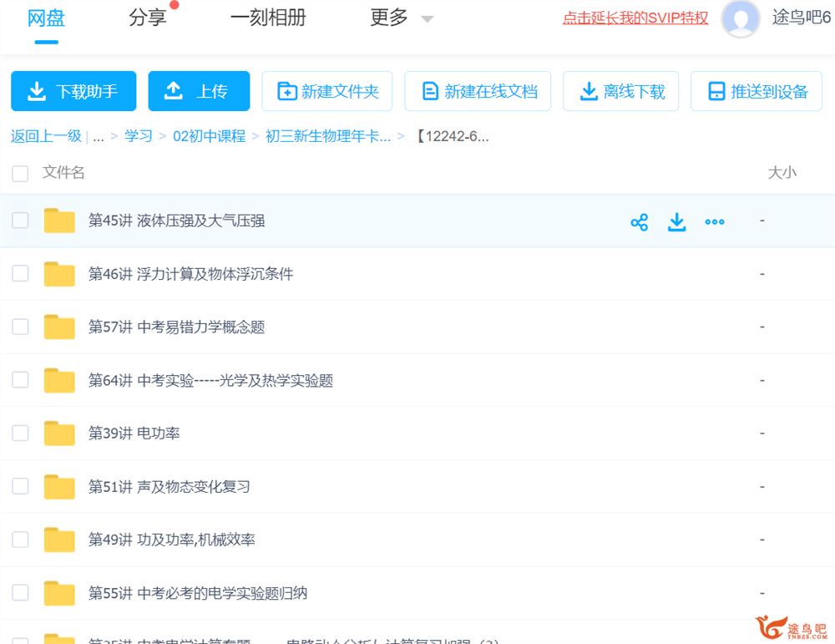Toggle the select-all checkbox beside 文件名
This screenshot has height=644, width=835.
pos(20,173)
